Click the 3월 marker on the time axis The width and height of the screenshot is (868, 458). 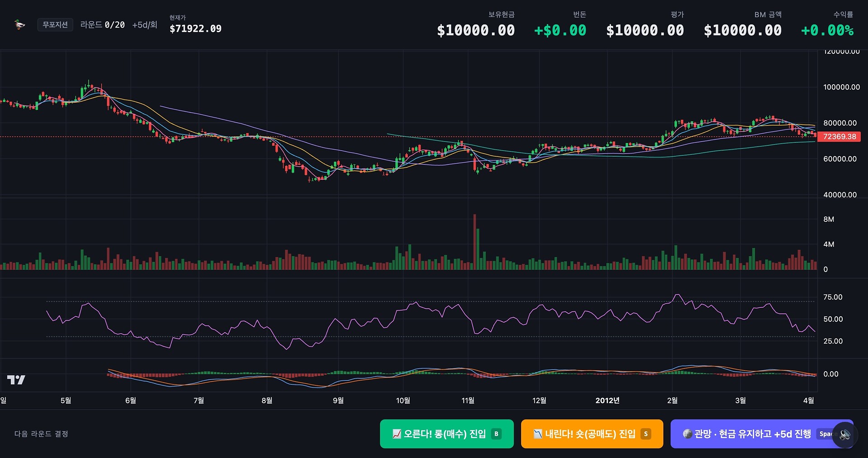tap(741, 401)
